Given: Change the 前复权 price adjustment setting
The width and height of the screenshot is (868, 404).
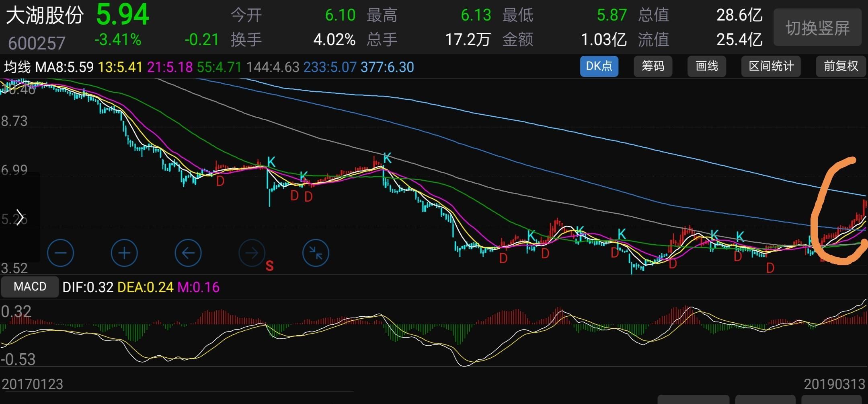Looking at the screenshot, I should (x=841, y=66).
